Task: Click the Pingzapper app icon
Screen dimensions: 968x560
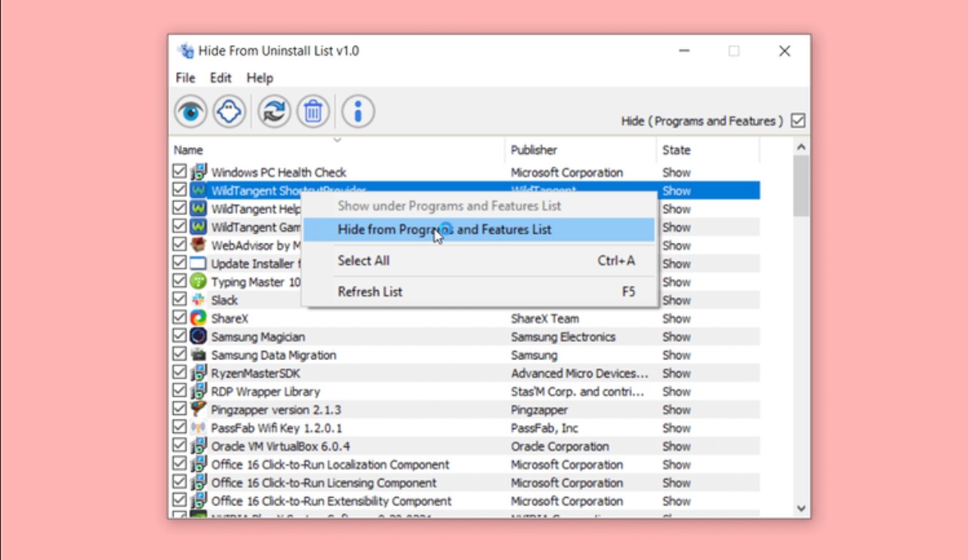Action: 198,410
